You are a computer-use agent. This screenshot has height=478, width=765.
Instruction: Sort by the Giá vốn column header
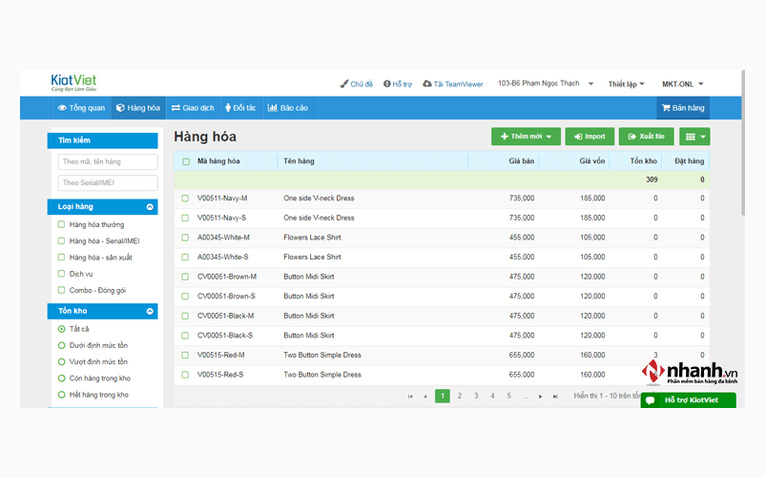592,161
